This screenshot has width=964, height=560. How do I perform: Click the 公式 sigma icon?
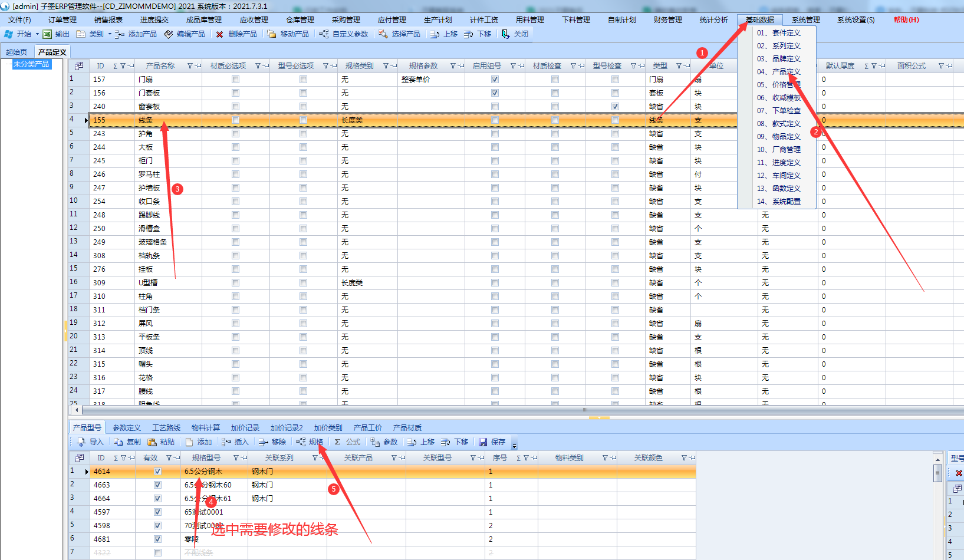click(x=338, y=442)
